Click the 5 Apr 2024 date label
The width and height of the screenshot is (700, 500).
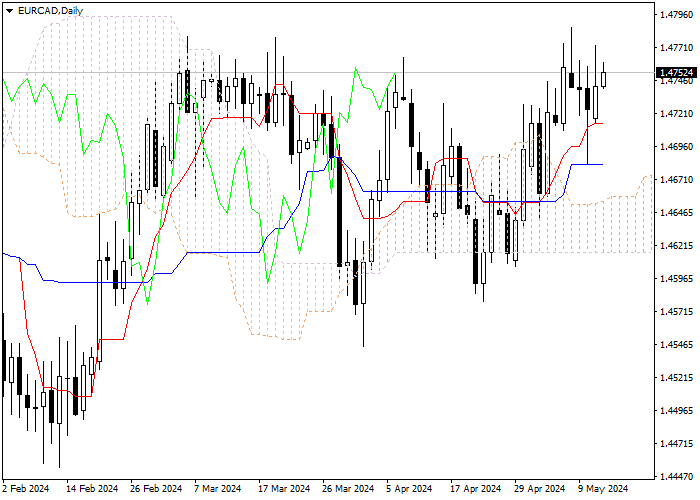(409, 489)
